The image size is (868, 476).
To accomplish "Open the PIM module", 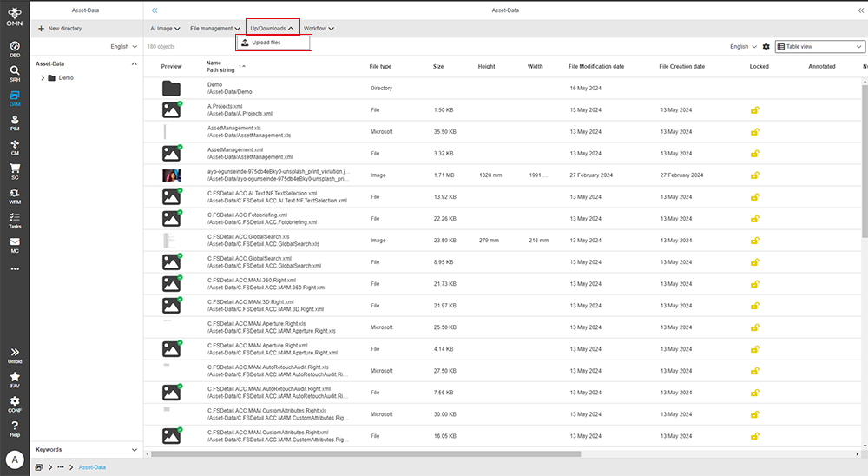I will click(15, 122).
